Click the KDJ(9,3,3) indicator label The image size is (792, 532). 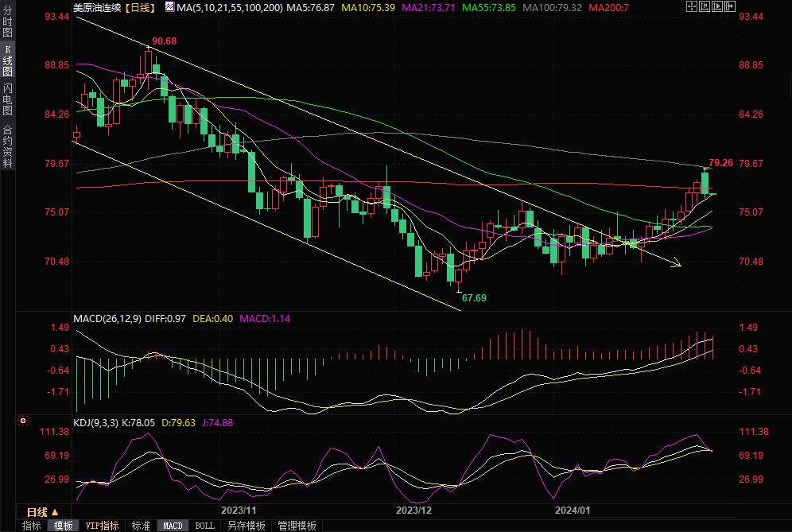(97, 422)
